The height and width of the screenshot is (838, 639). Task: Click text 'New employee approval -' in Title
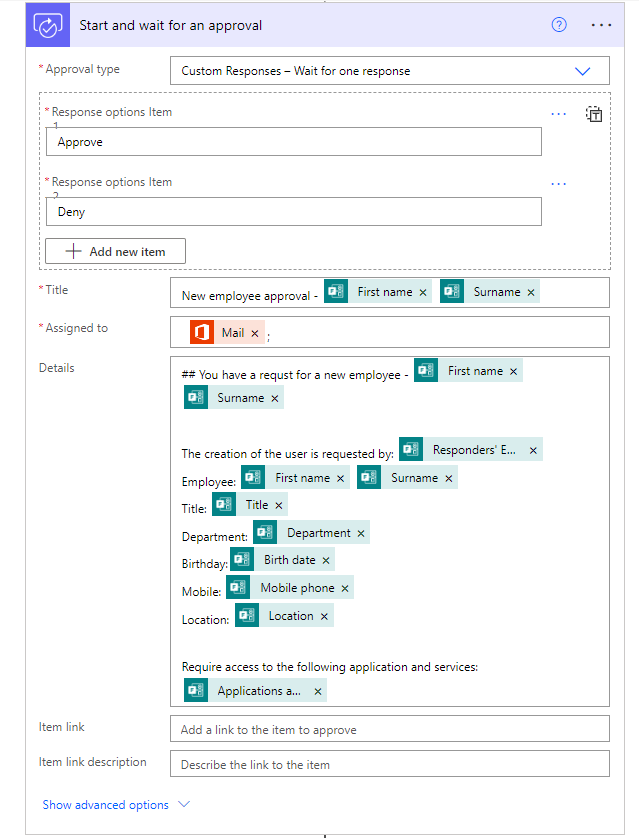[250, 296]
